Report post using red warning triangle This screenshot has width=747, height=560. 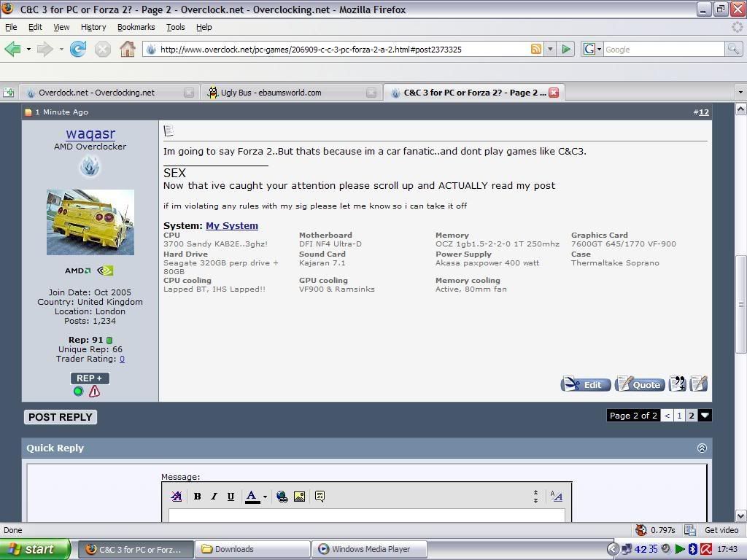click(94, 392)
